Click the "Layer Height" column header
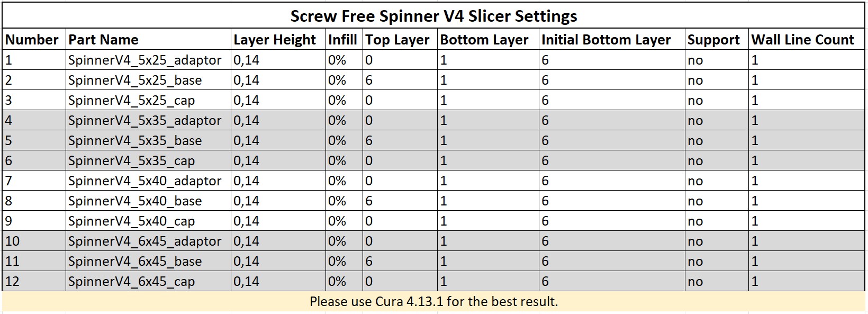Screen dimensions: 868x314 (x=274, y=40)
